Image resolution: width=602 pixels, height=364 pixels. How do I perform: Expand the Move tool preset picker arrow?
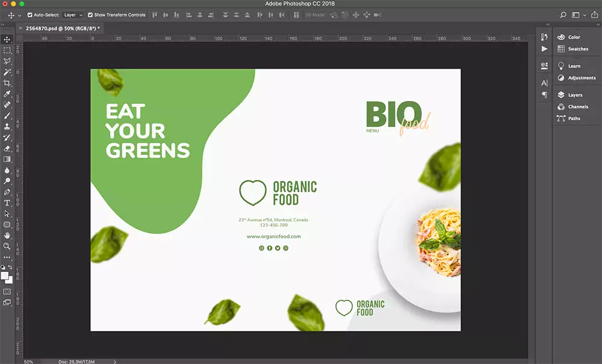20,15
